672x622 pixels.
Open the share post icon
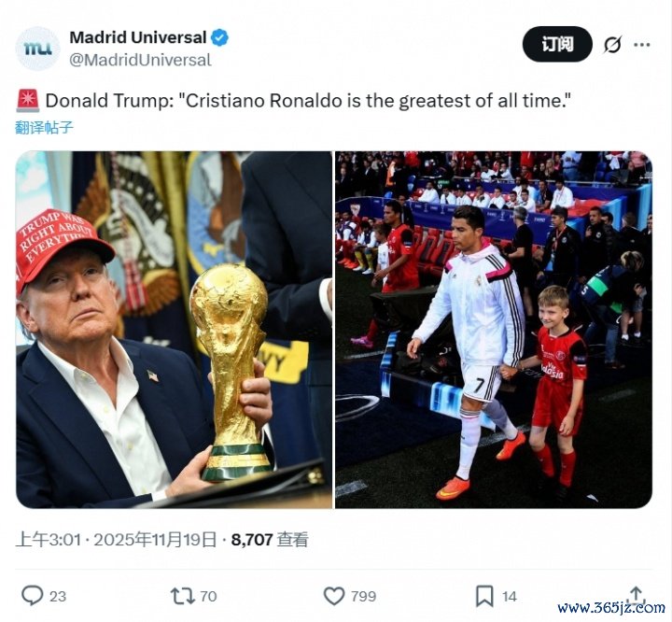point(636,594)
